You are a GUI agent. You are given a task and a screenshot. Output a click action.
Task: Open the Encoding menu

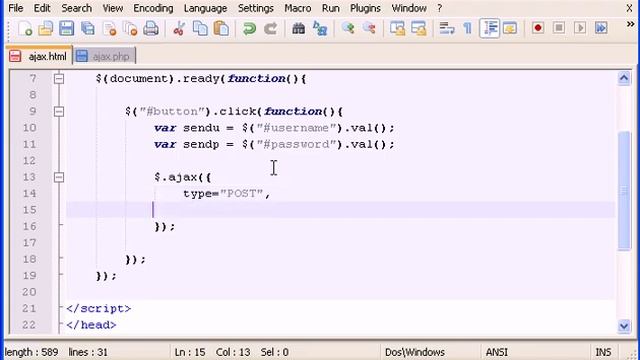coord(153,8)
